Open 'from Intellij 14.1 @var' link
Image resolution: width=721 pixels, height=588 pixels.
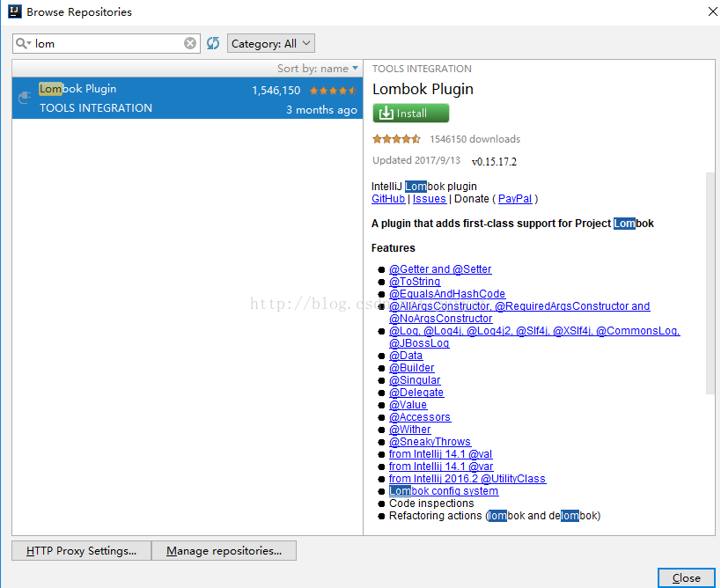coord(441,467)
